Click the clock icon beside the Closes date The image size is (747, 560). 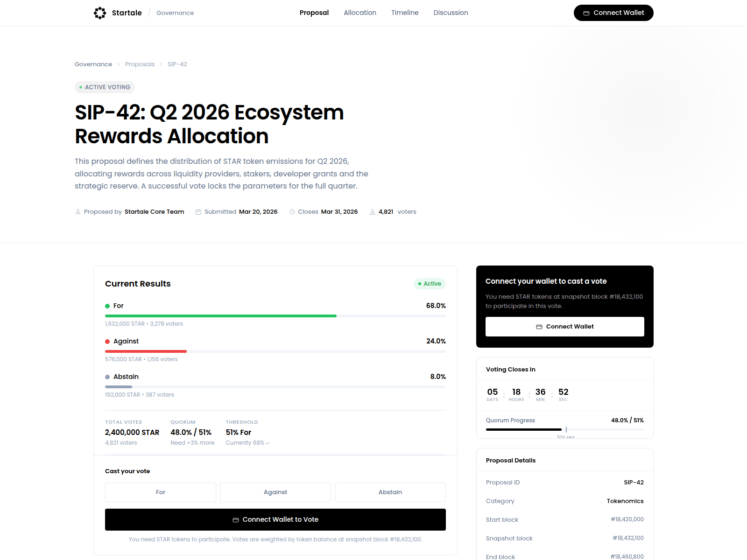click(292, 211)
